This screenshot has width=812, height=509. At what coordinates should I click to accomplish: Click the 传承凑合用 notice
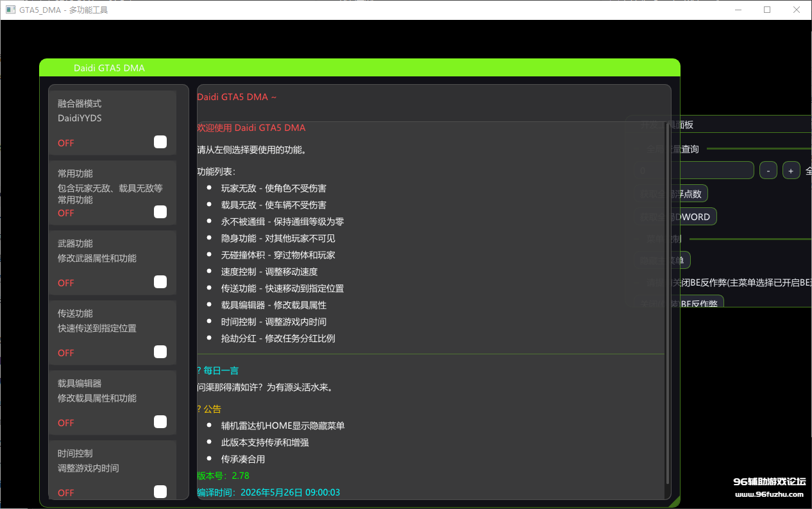(x=243, y=459)
